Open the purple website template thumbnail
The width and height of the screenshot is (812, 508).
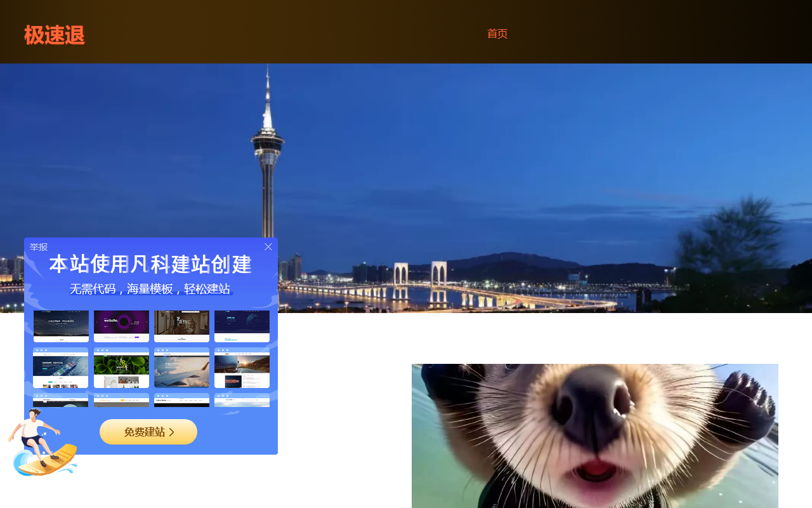[x=121, y=326]
